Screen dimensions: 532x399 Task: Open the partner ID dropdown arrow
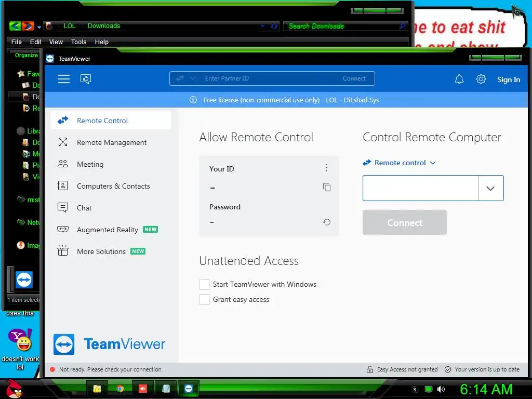coord(490,188)
